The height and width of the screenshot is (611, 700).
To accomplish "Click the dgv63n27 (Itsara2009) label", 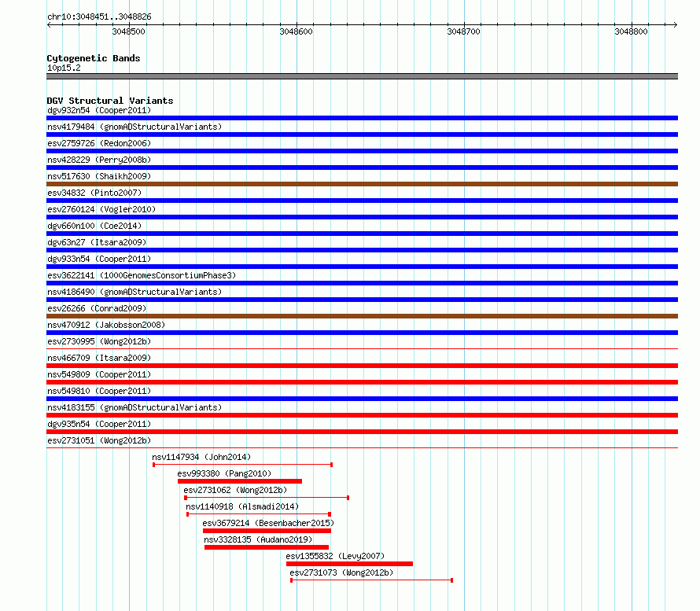I will [97, 242].
